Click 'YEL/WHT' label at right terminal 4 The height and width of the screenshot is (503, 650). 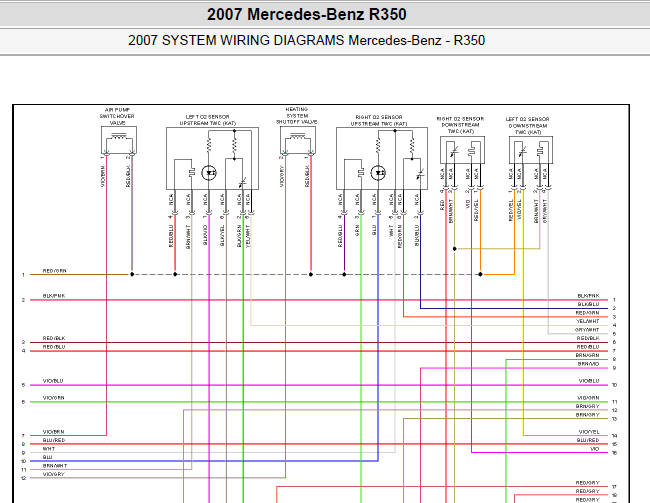point(587,321)
